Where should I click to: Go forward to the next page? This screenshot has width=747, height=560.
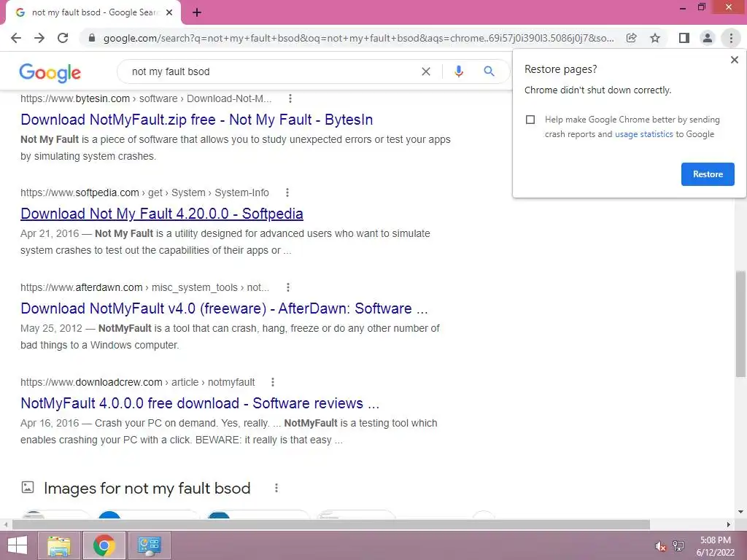(x=39, y=38)
